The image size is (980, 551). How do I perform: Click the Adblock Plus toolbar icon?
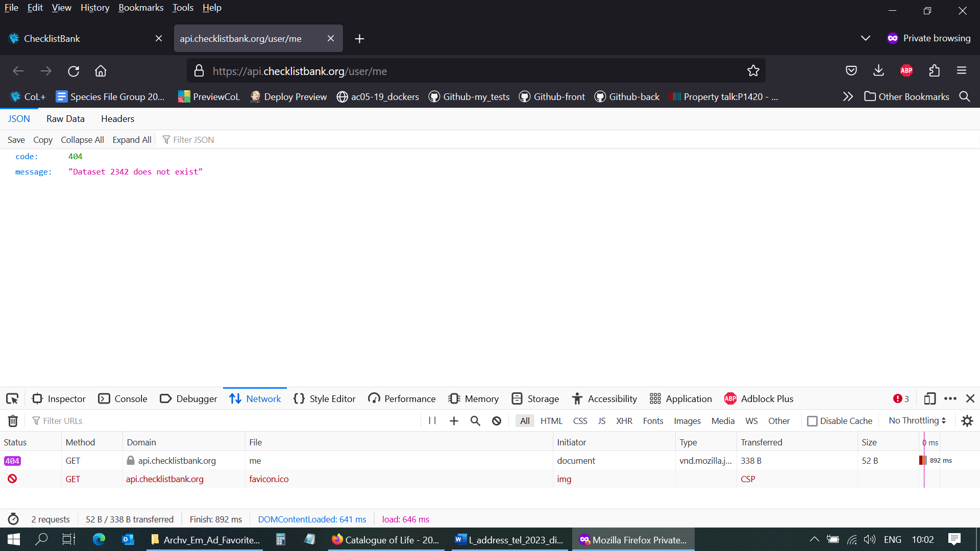click(906, 71)
